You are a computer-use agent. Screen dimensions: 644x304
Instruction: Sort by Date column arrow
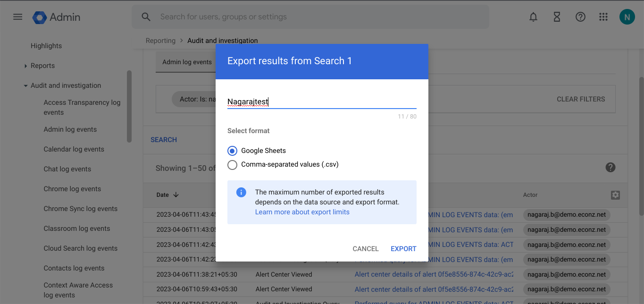click(176, 194)
